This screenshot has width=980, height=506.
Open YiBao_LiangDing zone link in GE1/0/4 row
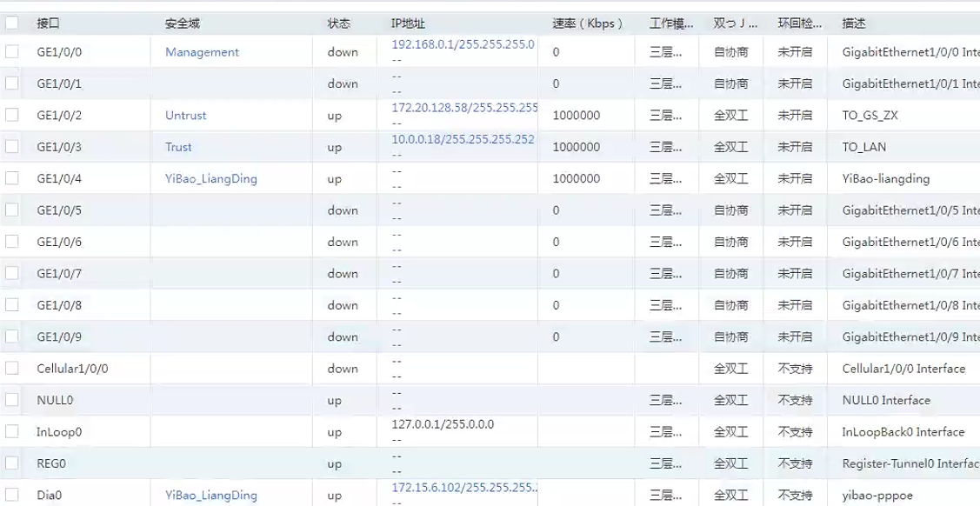pyautogui.click(x=210, y=178)
